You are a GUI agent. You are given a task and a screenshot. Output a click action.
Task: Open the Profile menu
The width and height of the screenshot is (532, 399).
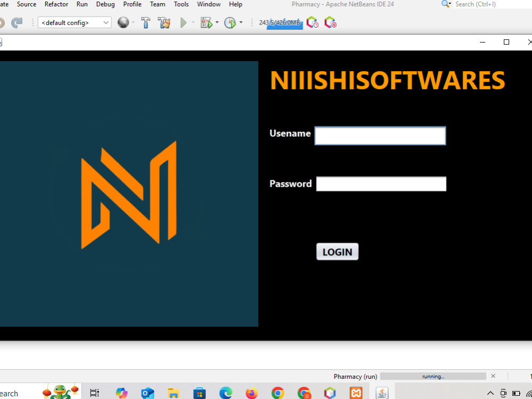point(132,4)
